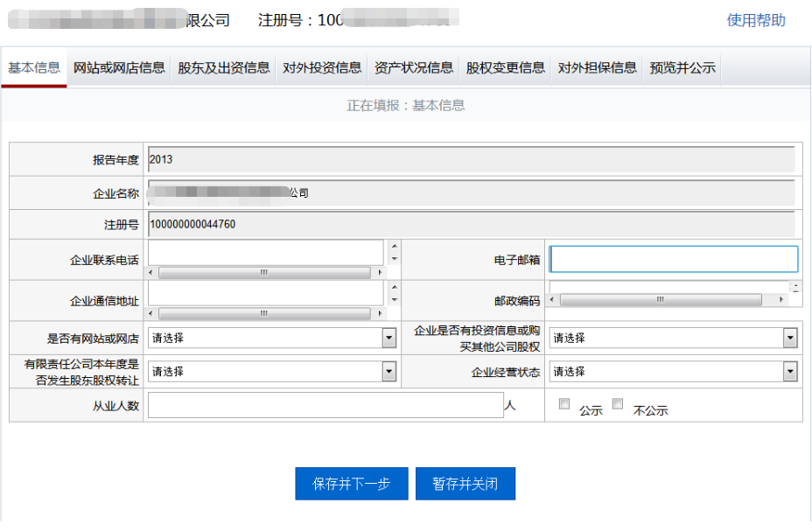Open the 股权变更信息 tab

pos(506,66)
